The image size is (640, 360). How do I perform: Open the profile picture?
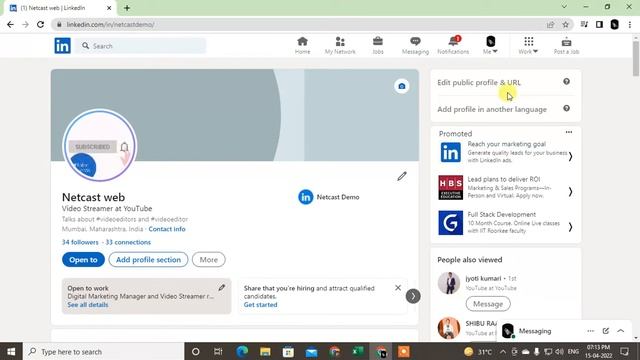point(100,145)
